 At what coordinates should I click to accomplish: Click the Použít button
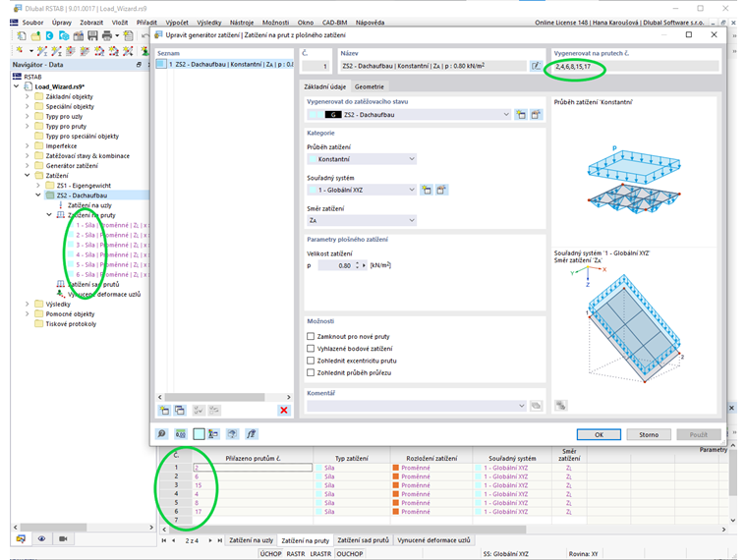699,434
